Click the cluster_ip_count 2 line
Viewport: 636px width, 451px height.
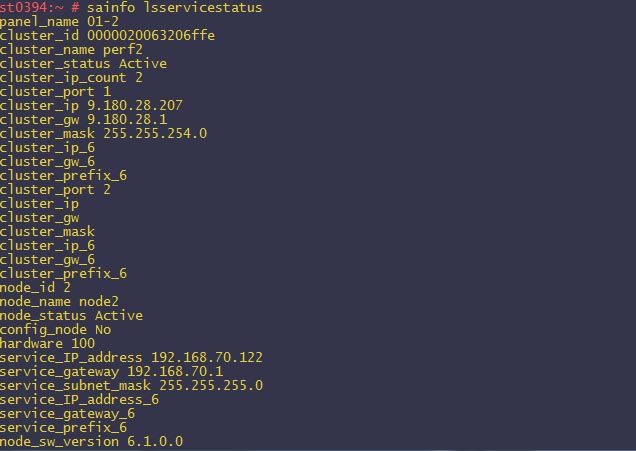71,78
